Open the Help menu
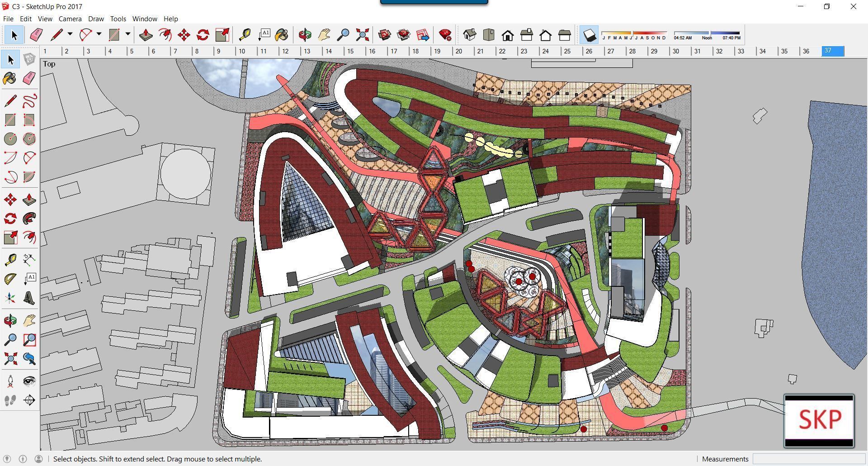Image resolution: width=868 pixels, height=466 pixels. coord(170,19)
